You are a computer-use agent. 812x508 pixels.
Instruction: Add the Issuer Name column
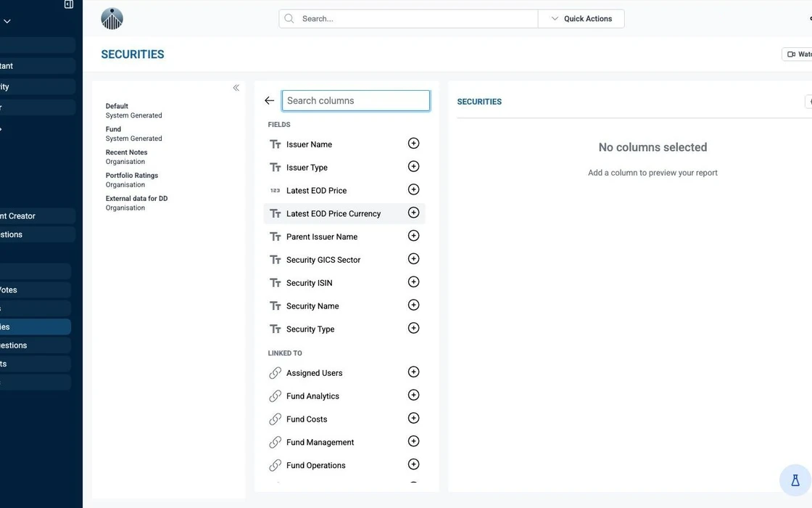413,144
